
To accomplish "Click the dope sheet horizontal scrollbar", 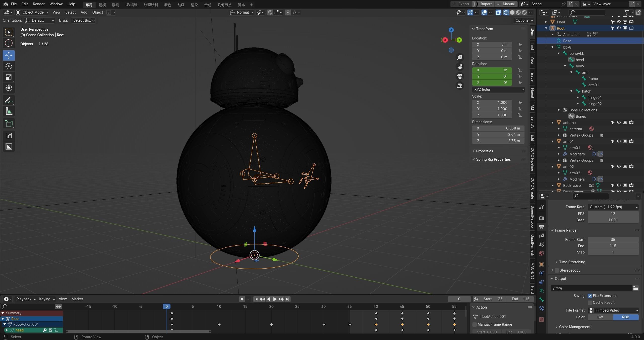I will coord(138,331).
